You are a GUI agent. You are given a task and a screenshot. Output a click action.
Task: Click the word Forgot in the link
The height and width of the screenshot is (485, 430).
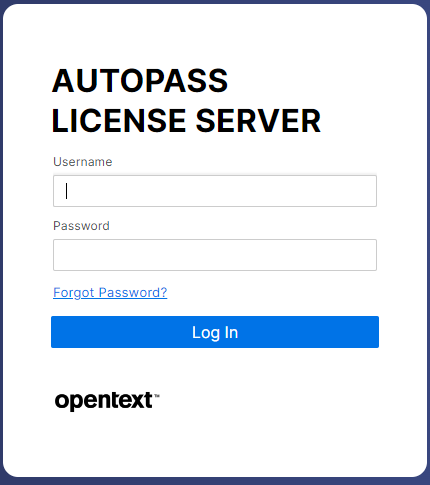[74, 293]
